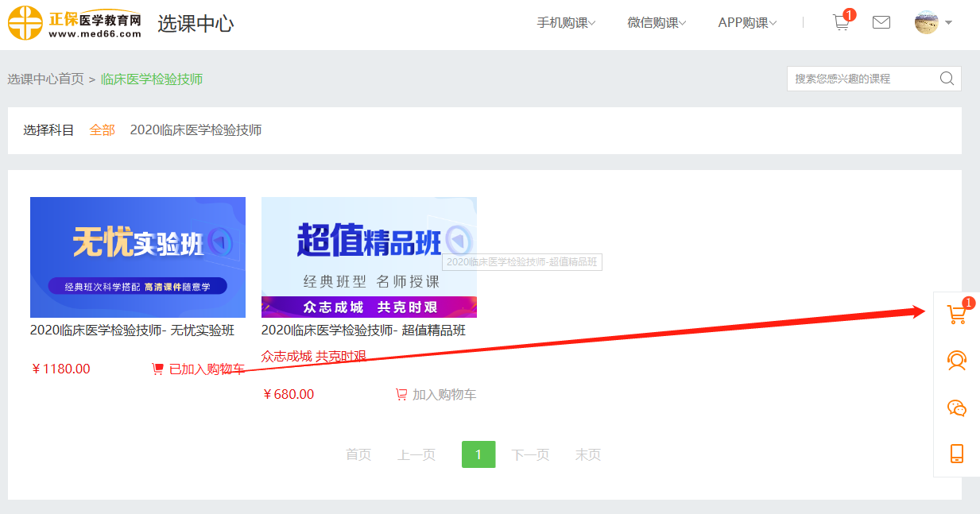Expand the user account arrow menu
The height and width of the screenshot is (514, 980).
[948, 23]
